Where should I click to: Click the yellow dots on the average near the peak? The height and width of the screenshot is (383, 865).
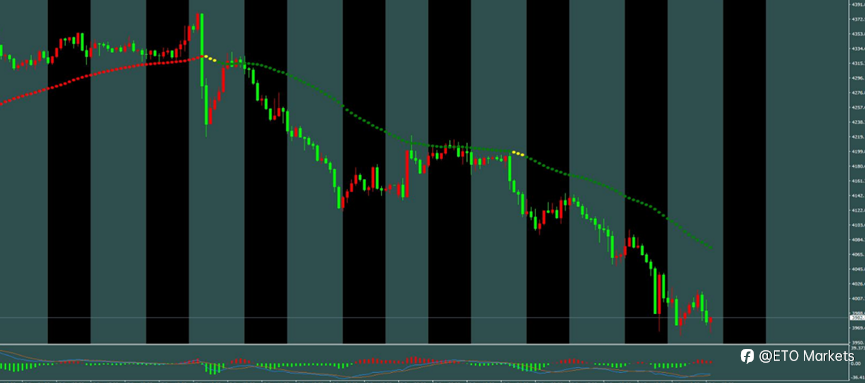[x=210, y=58]
